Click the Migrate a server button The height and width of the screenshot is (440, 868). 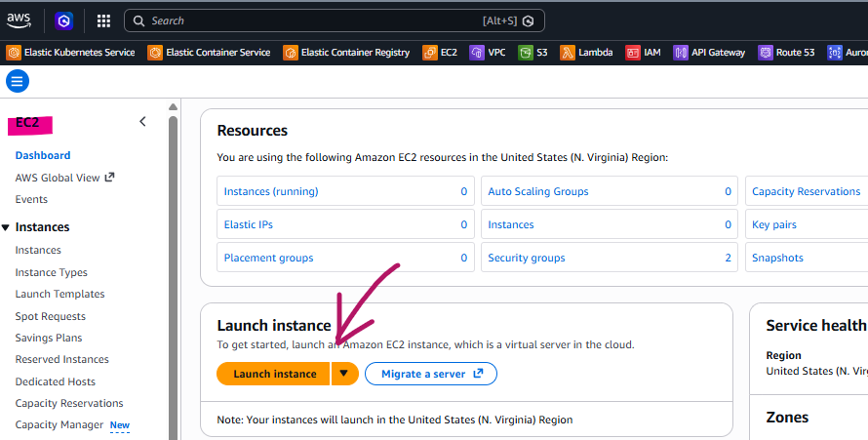(x=431, y=374)
